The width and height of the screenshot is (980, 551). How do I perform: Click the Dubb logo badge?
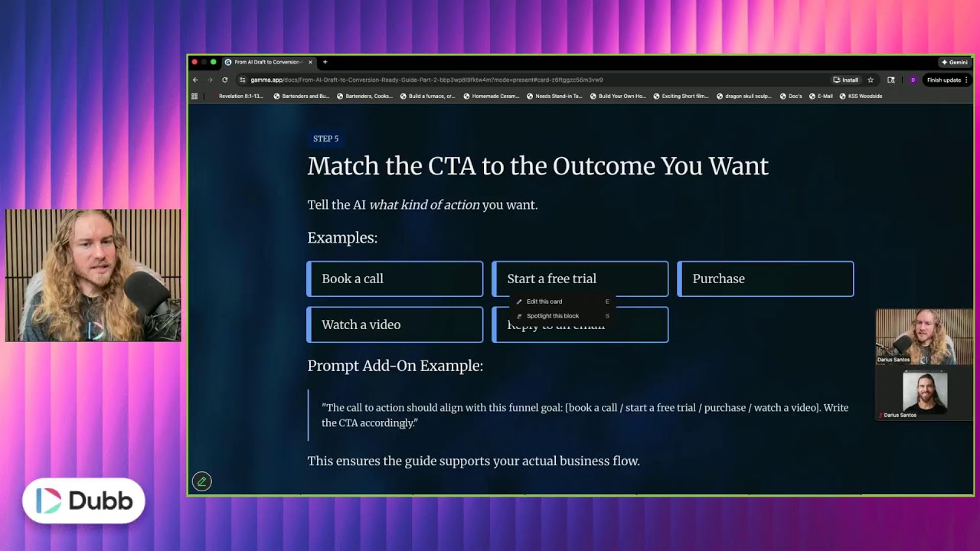tap(83, 500)
